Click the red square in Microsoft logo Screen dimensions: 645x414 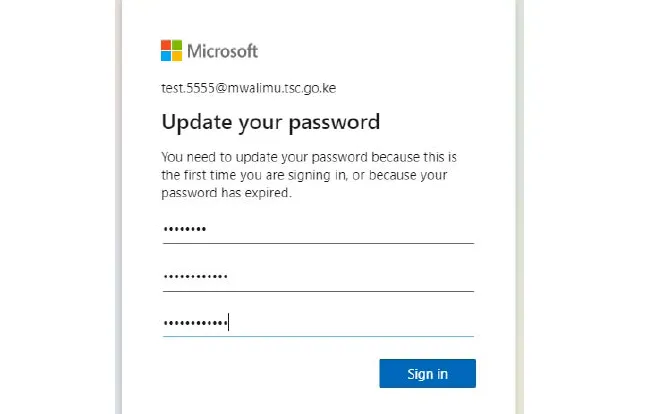(x=166, y=46)
